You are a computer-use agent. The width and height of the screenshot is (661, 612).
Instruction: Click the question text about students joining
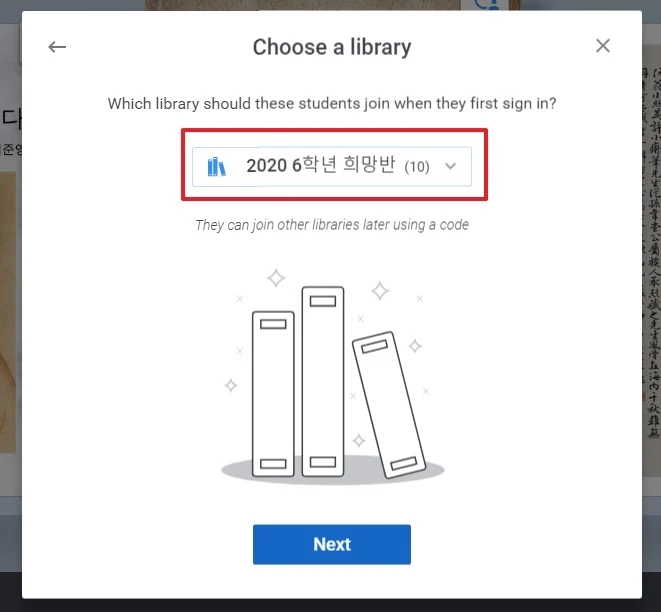pyautogui.click(x=332, y=103)
